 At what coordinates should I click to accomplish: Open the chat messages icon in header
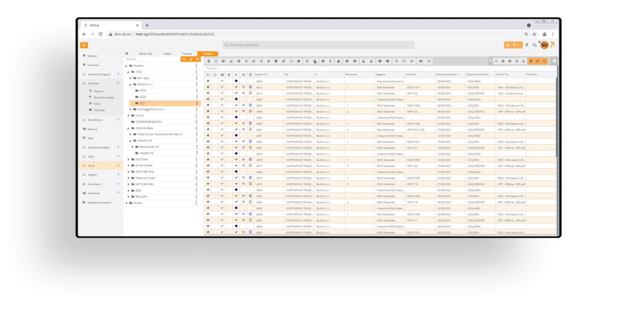pos(535,45)
